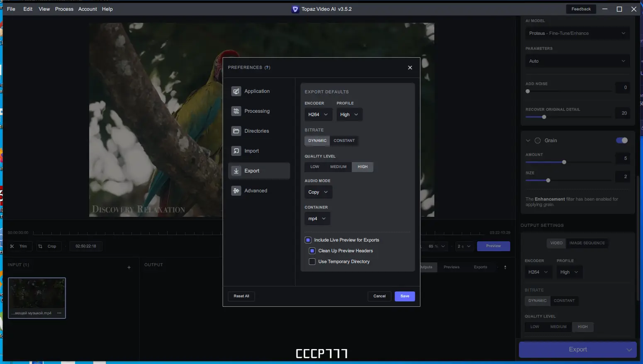Click the Crop tool icon

(x=40, y=246)
